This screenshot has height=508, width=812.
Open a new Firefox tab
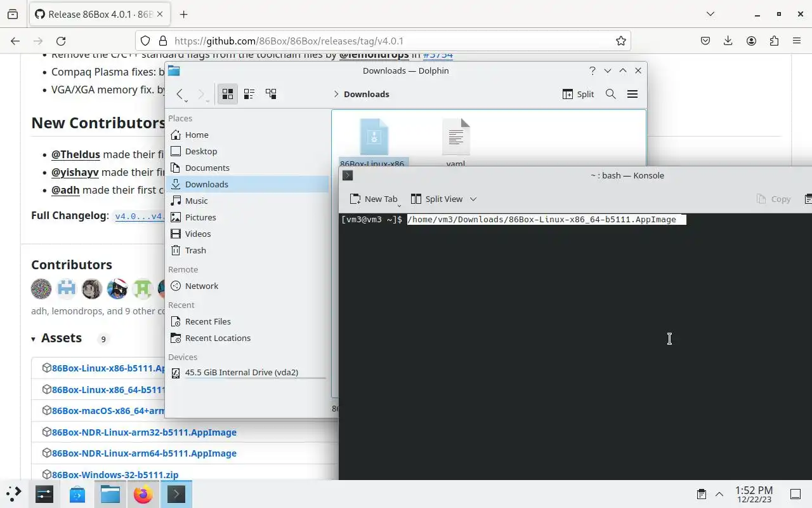[x=183, y=14]
